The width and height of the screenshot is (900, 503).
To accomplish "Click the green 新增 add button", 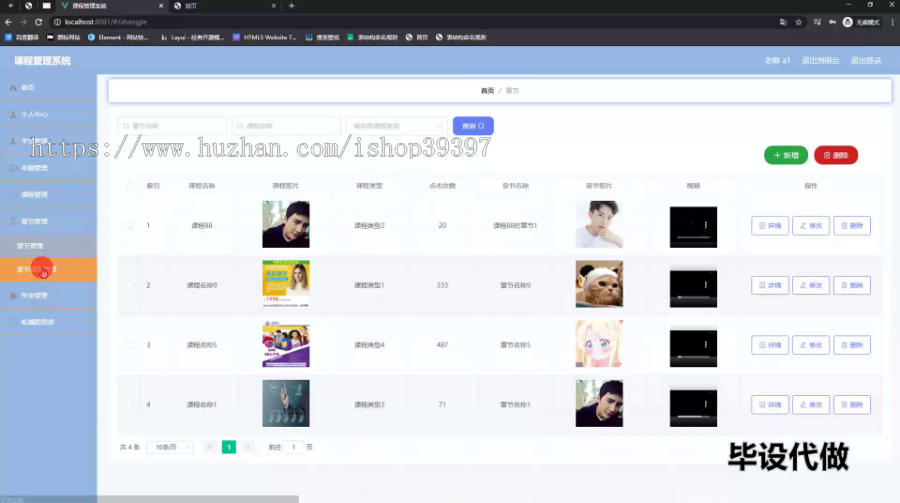I will (x=786, y=155).
